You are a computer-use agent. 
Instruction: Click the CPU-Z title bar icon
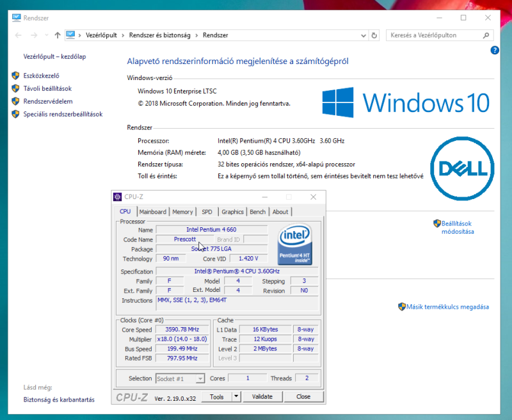tap(117, 197)
